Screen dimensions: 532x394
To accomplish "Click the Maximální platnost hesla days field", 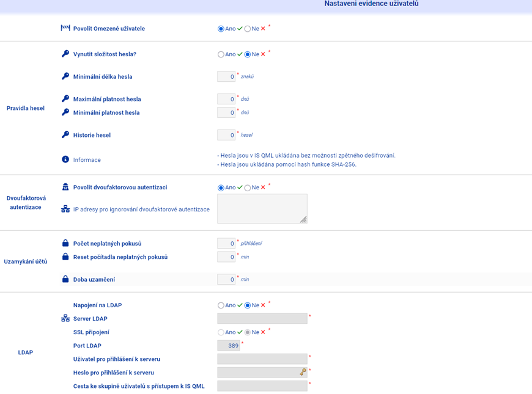I will click(226, 99).
